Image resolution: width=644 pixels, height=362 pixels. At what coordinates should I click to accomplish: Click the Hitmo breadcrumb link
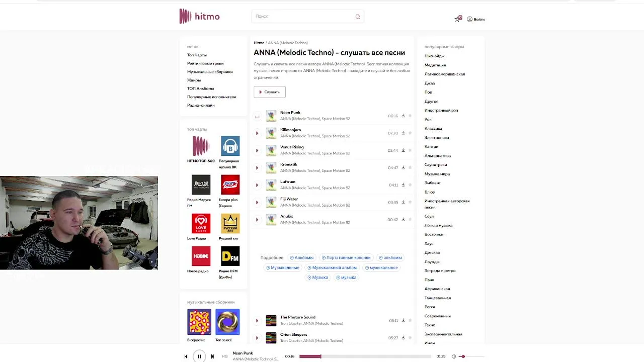pyautogui.click(x=259, y=43)
